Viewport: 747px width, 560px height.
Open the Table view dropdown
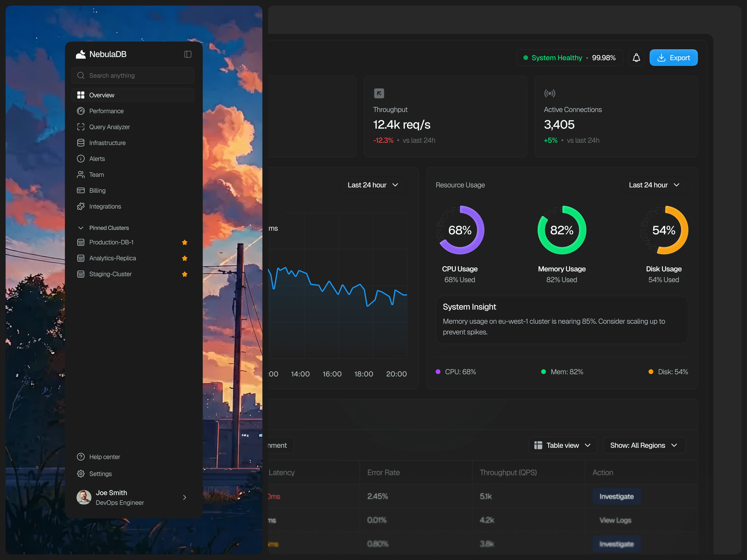tap(562, 445)
